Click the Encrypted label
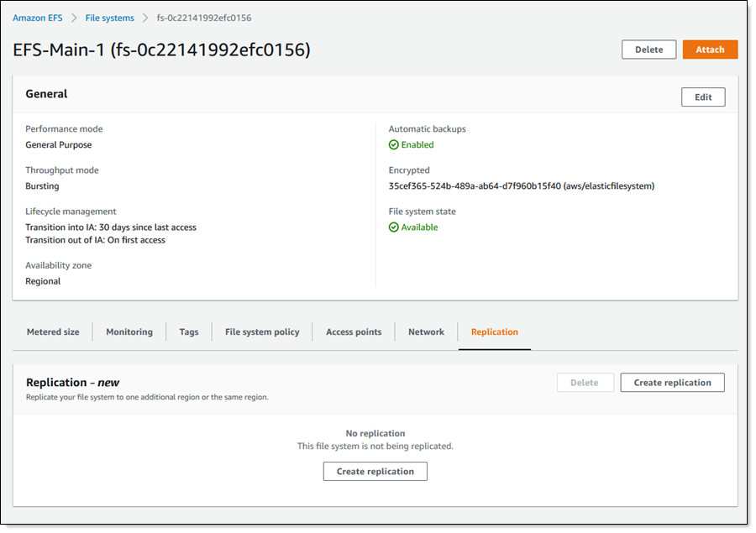 coord(409,170)
